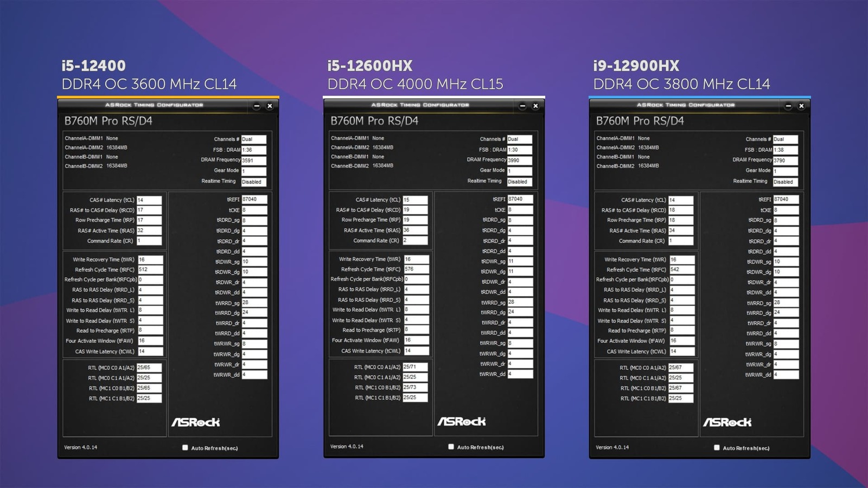Click ChannelB-DIMM2 16384MB text in i5-12400 window

[96, 166]
